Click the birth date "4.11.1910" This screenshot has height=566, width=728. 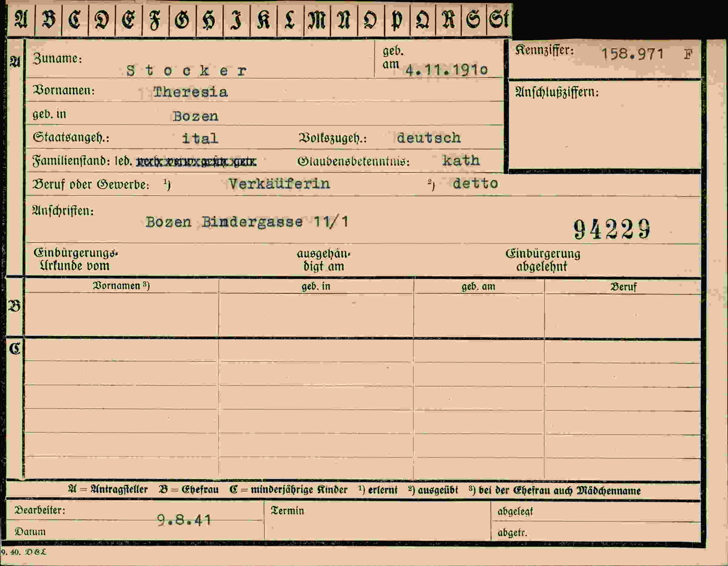point(447,70)
